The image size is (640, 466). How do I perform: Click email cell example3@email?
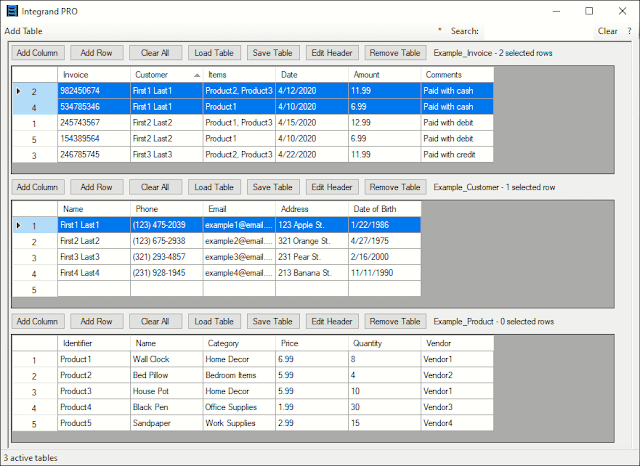click(x=239, y=257)
